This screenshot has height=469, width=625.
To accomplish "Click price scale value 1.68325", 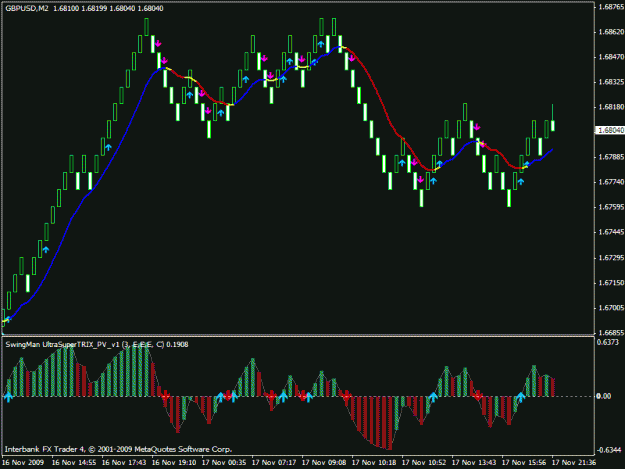I will click(x=611, y=82).
